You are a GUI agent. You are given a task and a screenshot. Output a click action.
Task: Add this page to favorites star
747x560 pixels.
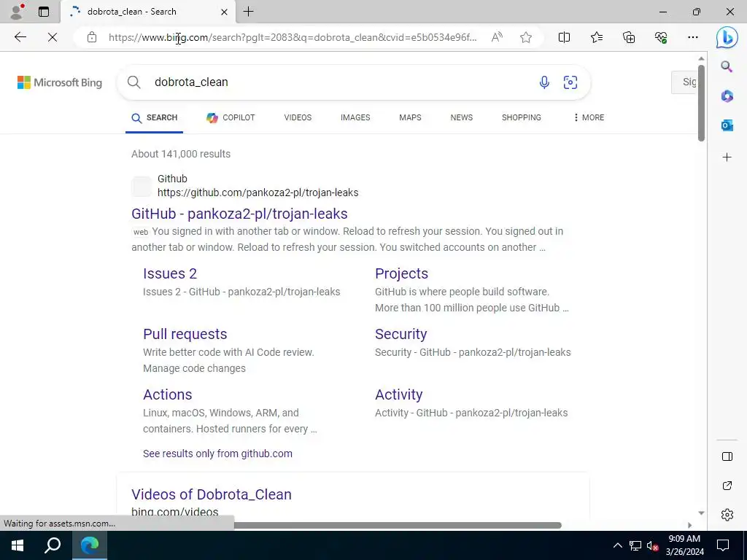[x=526, y=37]
